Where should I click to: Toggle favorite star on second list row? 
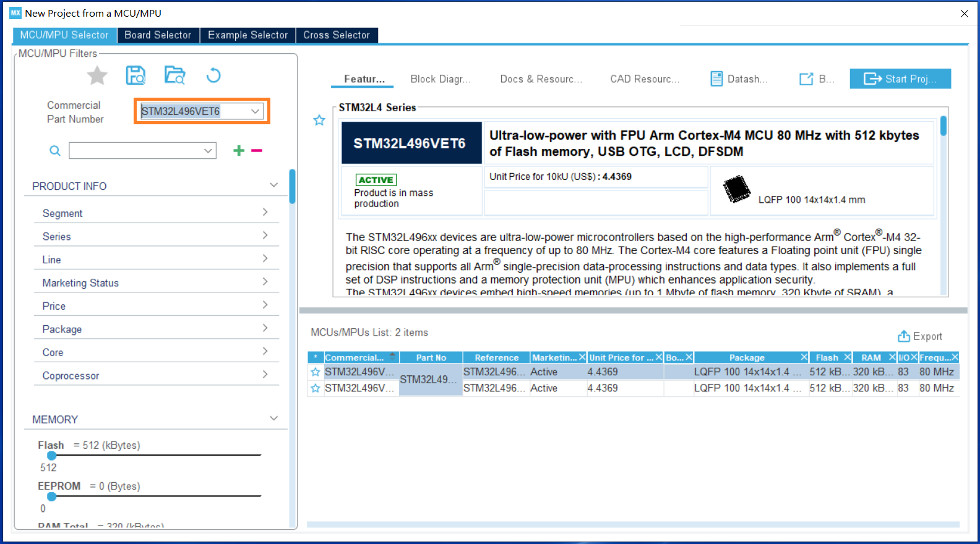click(x=316, y=388)
